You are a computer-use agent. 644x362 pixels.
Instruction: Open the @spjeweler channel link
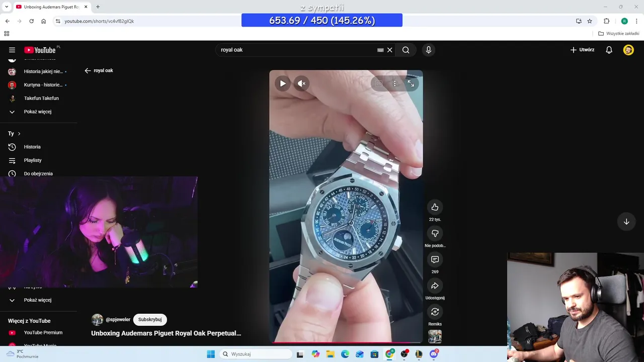[x=118, y=320]
